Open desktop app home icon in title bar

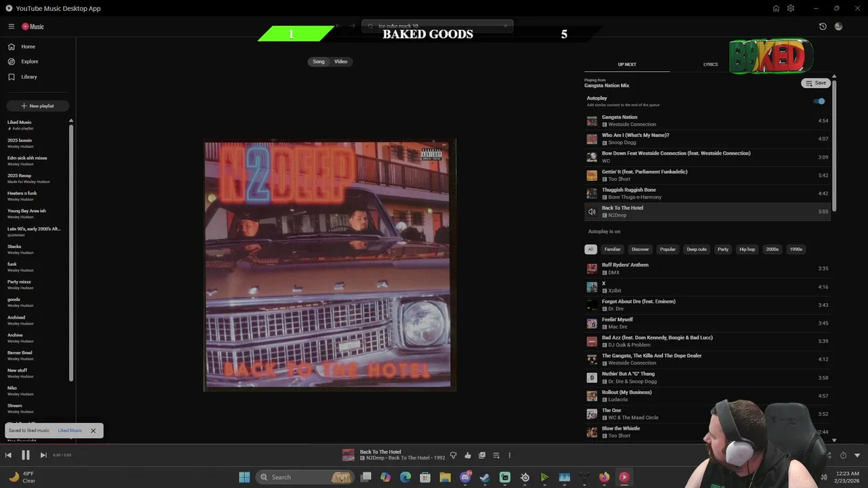(776, 8)
